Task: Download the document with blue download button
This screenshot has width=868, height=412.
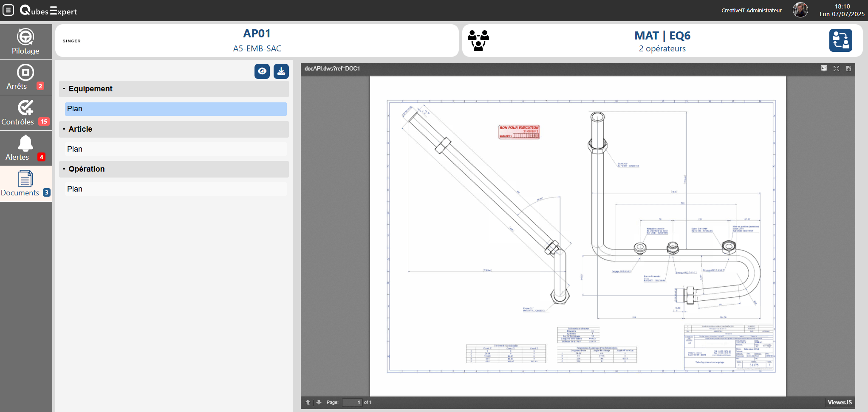Action: pyautogui.click(x=281, y=71)
